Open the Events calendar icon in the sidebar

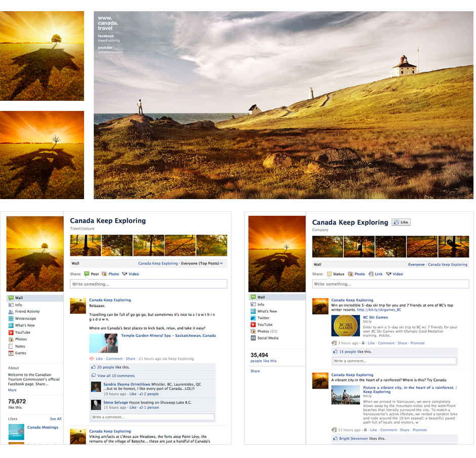[11, 353]
